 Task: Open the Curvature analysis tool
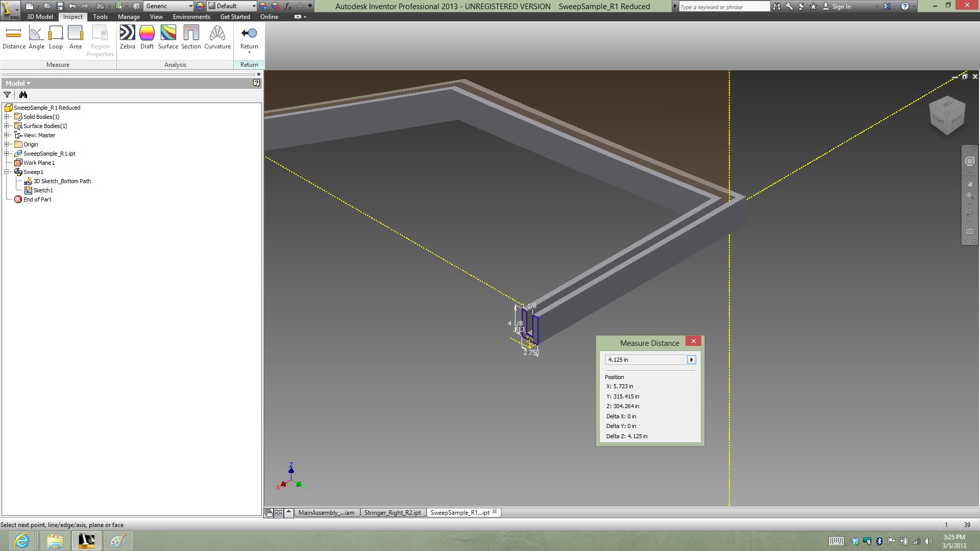tap(217, 36)
